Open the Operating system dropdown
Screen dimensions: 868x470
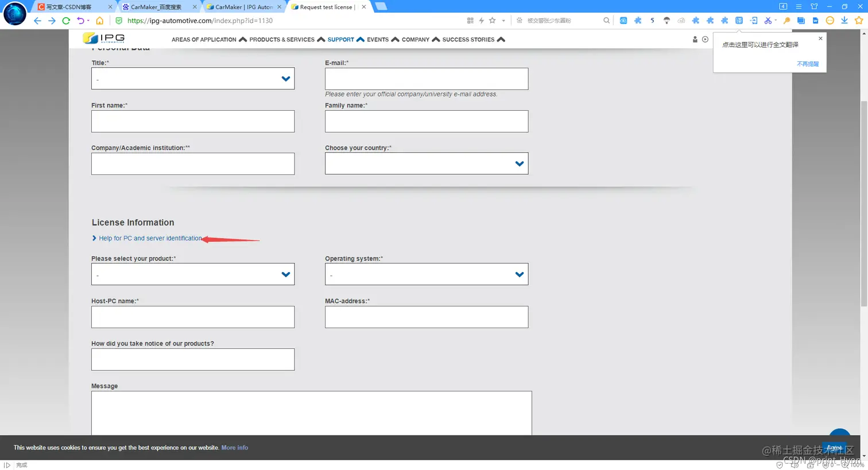click(427, 274)
